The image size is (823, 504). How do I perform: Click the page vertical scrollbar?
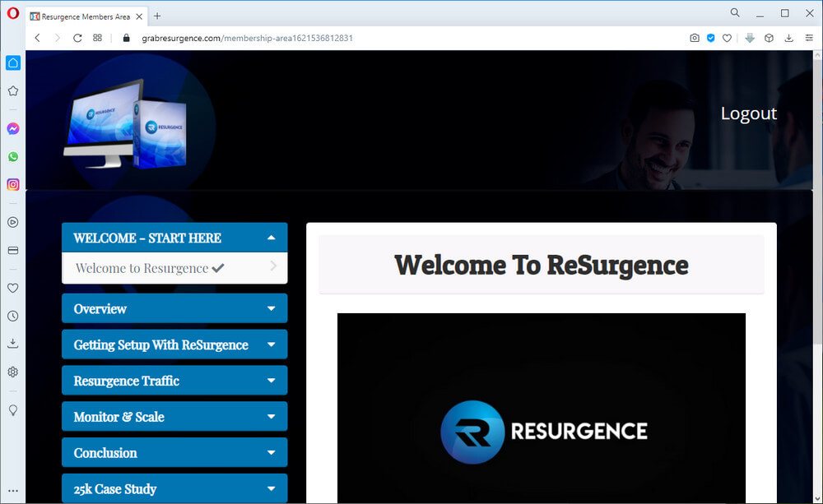tap(818, 202)
